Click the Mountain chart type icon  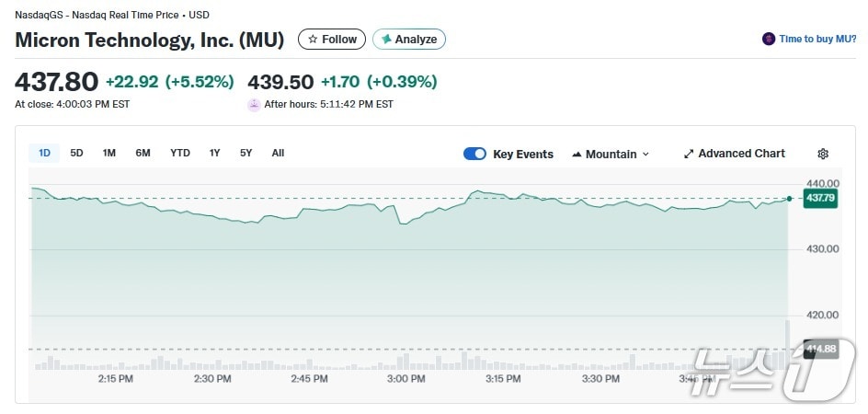tap(577, 154)
